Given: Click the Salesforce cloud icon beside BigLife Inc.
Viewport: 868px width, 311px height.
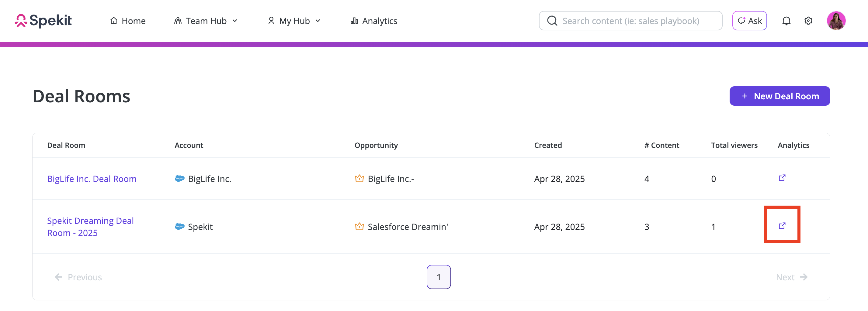Looking at the screenshot, I should point(180,179).
